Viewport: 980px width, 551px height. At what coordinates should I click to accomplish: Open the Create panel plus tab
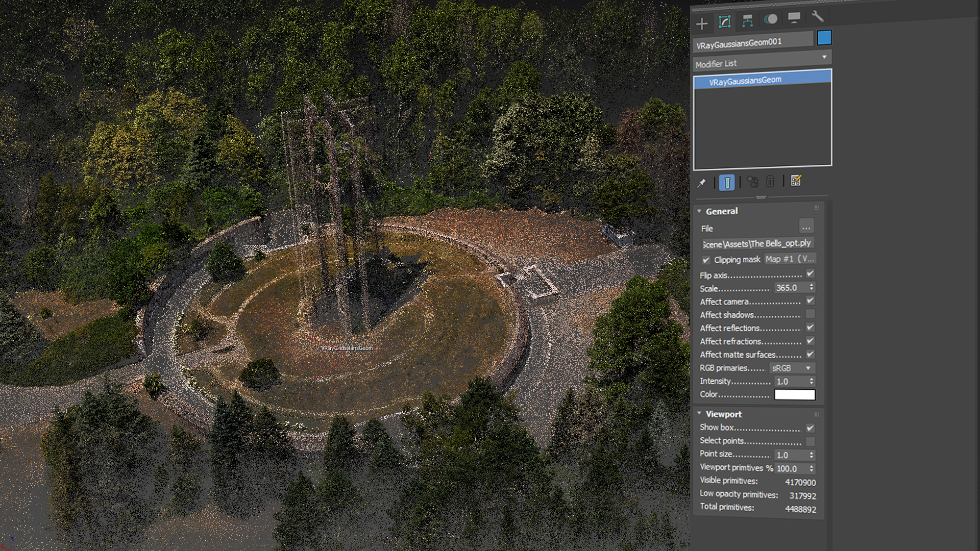coord(702,23)
